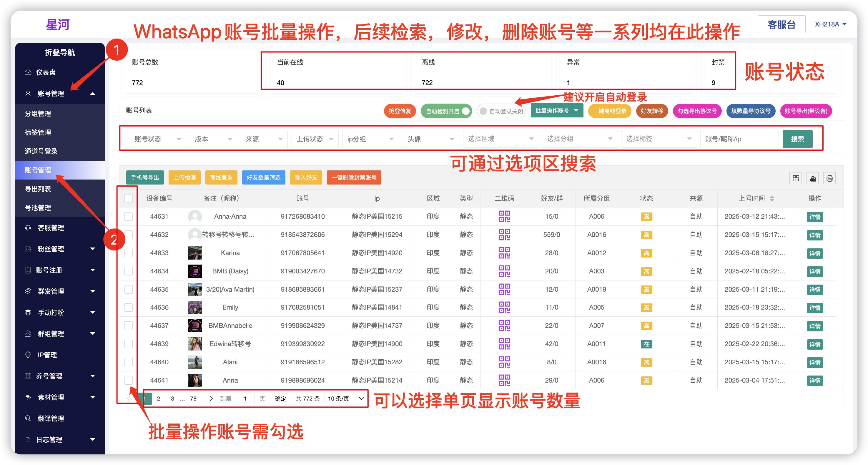Click the green 搜索 button
This screenshot has height=465, width=868.
click(x=797, y=139)
